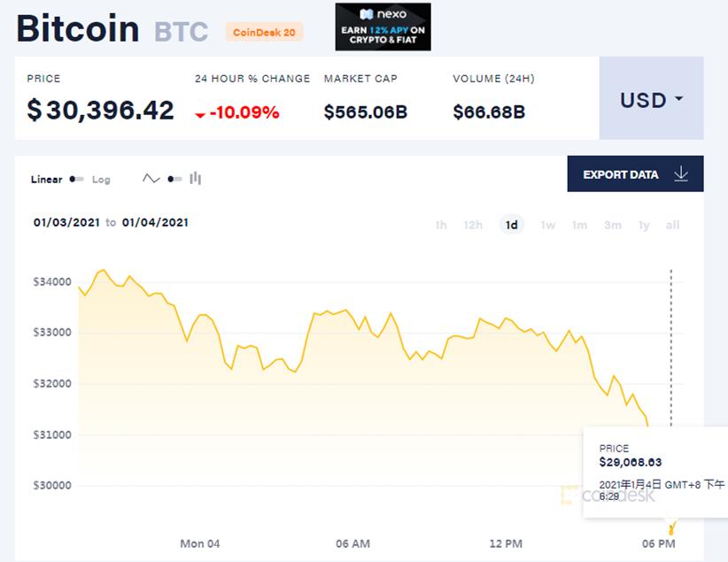Click the CoinDesk 20 badge

[263, 31]
